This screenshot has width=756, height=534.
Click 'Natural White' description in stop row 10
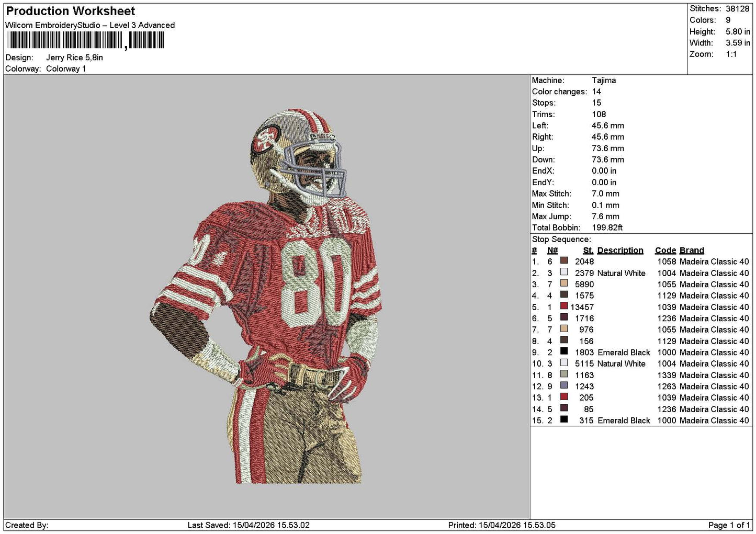622,363
